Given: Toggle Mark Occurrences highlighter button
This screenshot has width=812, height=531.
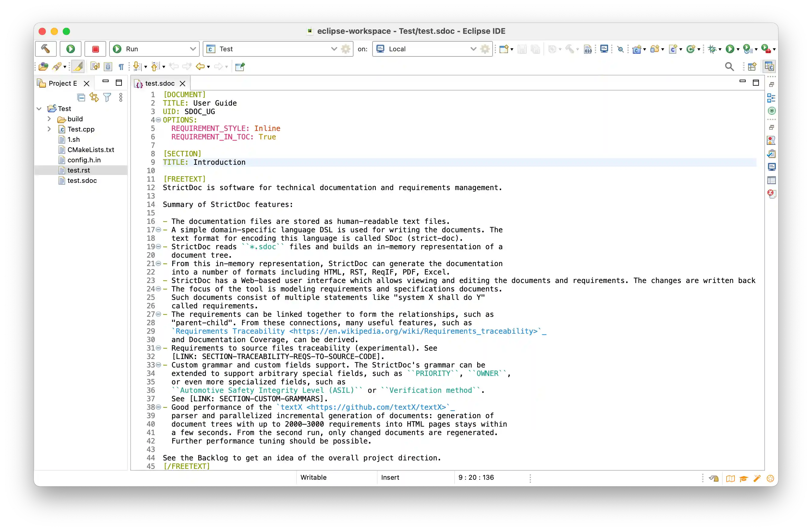Looking at the screenshot, I should coord(78,67).
